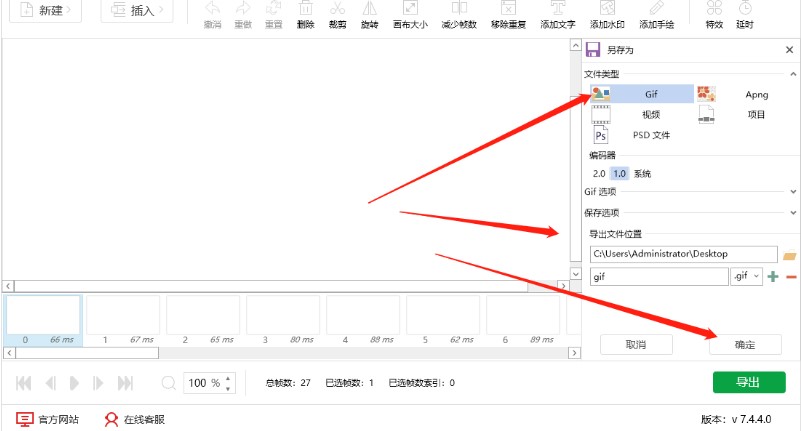The image size is (801, 431).
Task: Select frame 6 thumbnail (89 ms)
Action: tap(523, 321)
